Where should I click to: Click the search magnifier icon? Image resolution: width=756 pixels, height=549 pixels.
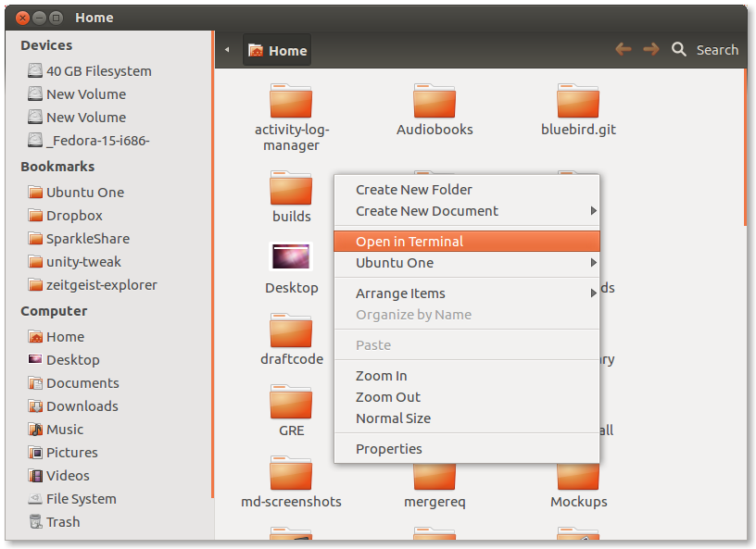pos(679,49)
